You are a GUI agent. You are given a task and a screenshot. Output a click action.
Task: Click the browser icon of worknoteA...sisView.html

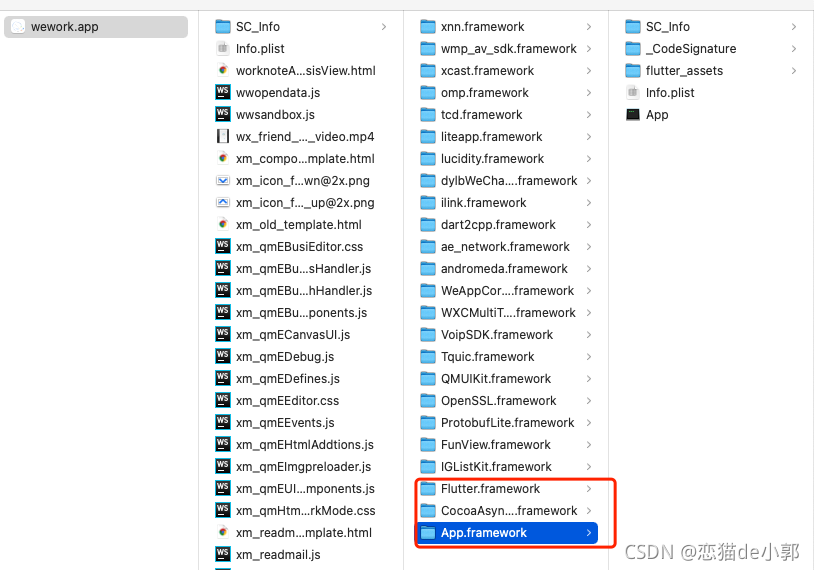pos(223,70)
